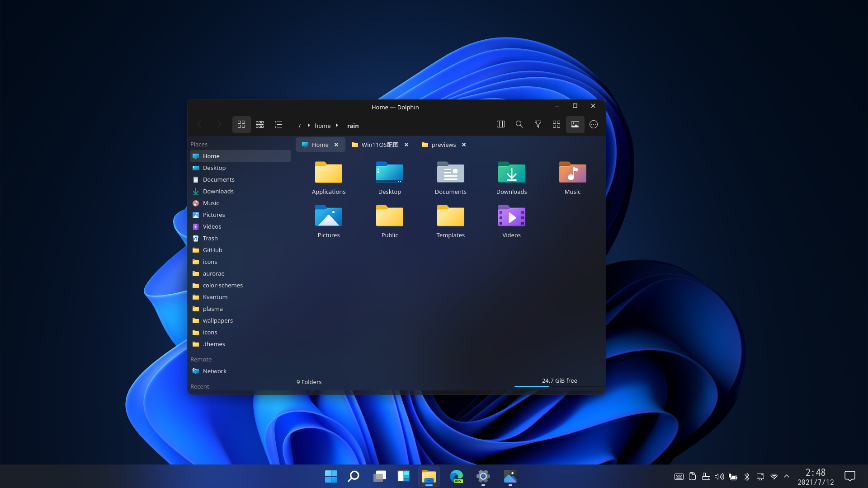The width and height of the screenshot is (868, 488).
Task: Toggle the show previews image button
Action: [x=575, y=124]
